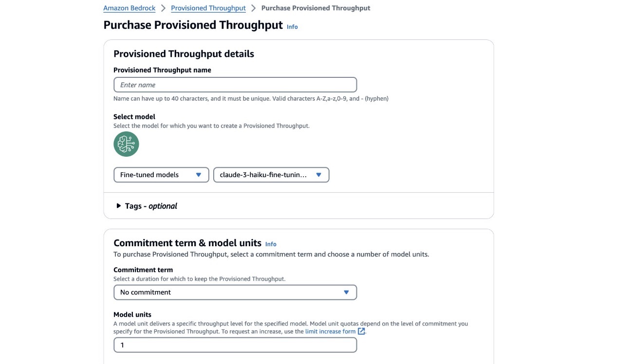This screenshot has height=364, width=627.
Task: Click the breadcrumb chevron after Amazon Bedrock
Action: click(x=163, y=8)
